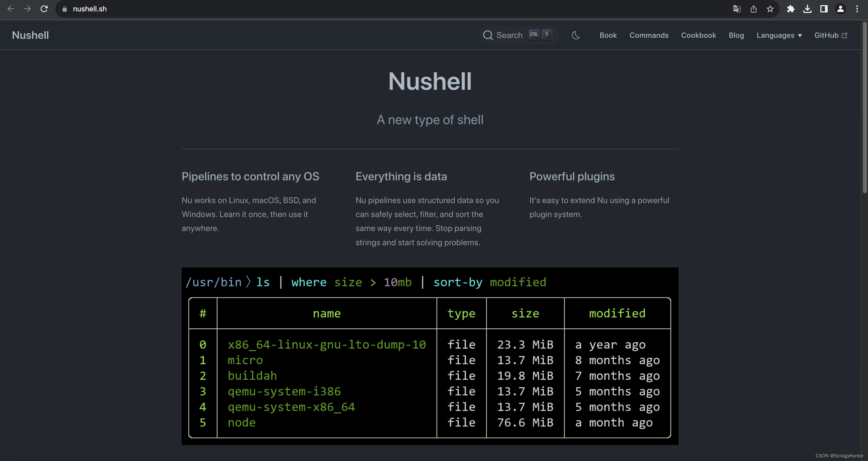868x461 pixels.
Task: Click the Search box in the navbar
Action: (x=518, y=35)
